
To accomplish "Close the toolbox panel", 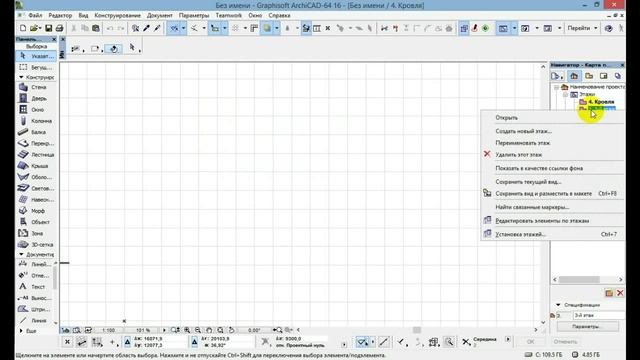I will 54,39.
